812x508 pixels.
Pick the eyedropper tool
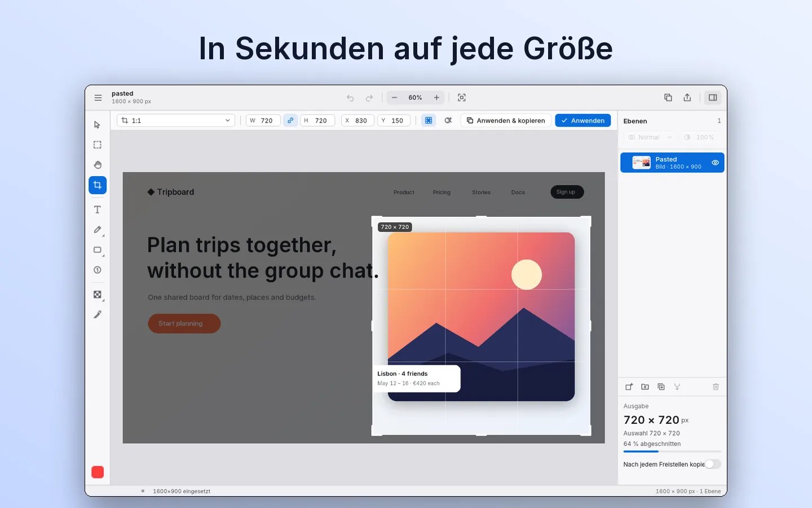point(98,314)
